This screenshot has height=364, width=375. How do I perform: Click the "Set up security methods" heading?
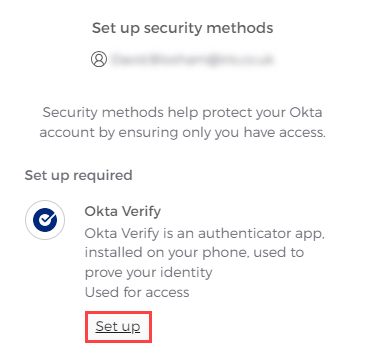point(183,28)
